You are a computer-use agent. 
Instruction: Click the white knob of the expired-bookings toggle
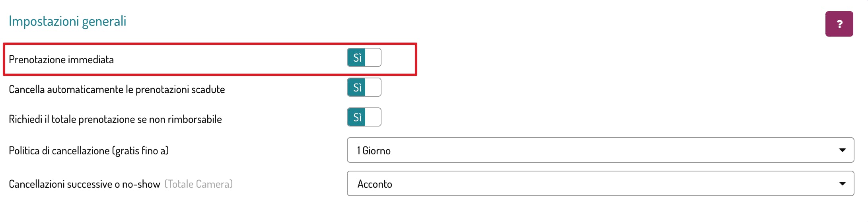tap(373, 87)
